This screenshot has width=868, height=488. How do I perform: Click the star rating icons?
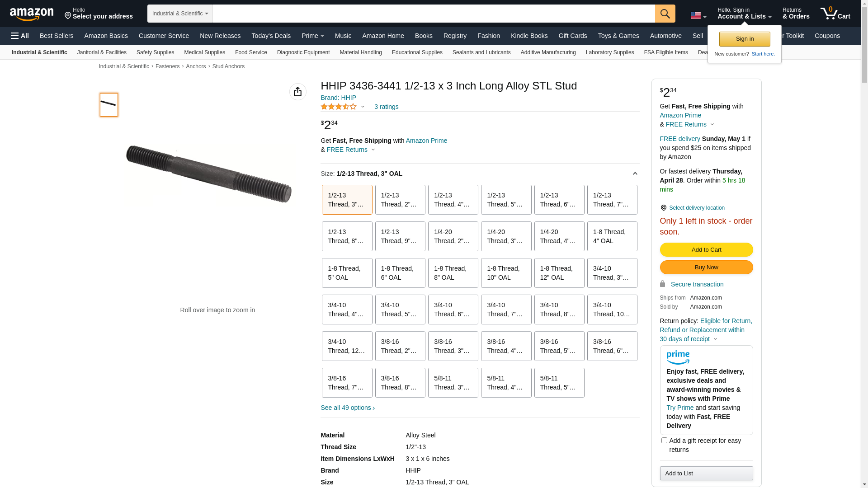[339, 107]
